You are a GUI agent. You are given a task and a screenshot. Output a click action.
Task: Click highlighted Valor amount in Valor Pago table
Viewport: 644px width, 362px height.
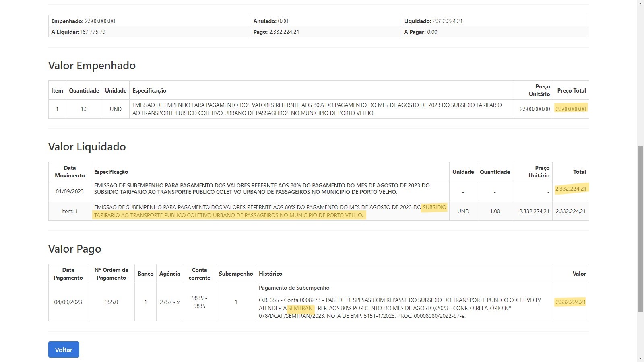point(570,302)
